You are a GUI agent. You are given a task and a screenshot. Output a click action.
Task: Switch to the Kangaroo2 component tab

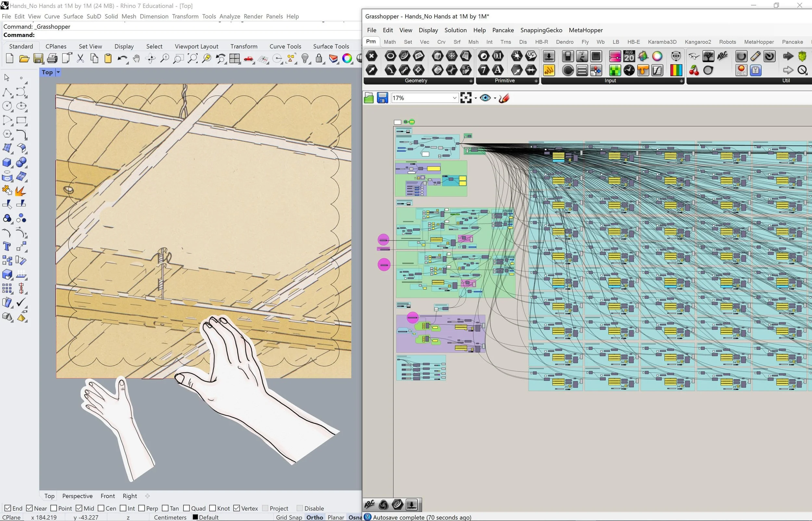pos(698,42)
